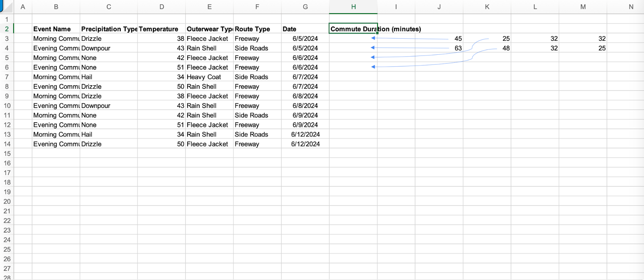Click the Hail cell in row 7
Screen dimensions: 644x280
87,77
